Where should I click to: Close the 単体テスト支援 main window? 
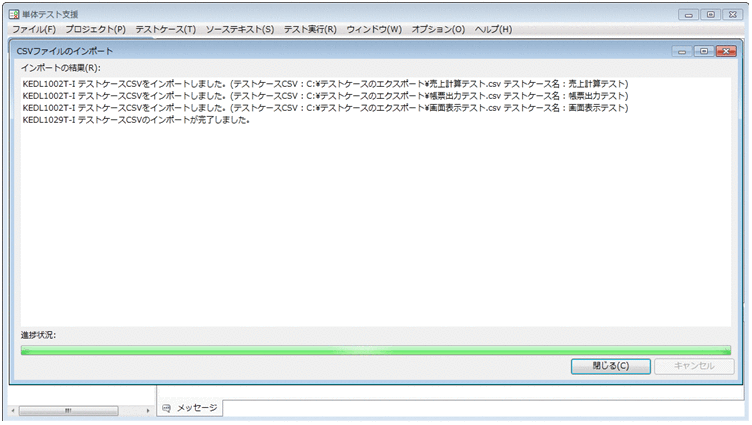733,15
